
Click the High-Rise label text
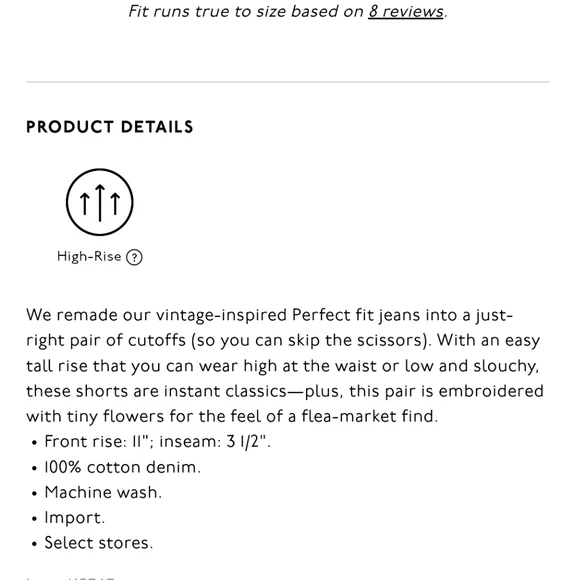(x=89, y=256)
